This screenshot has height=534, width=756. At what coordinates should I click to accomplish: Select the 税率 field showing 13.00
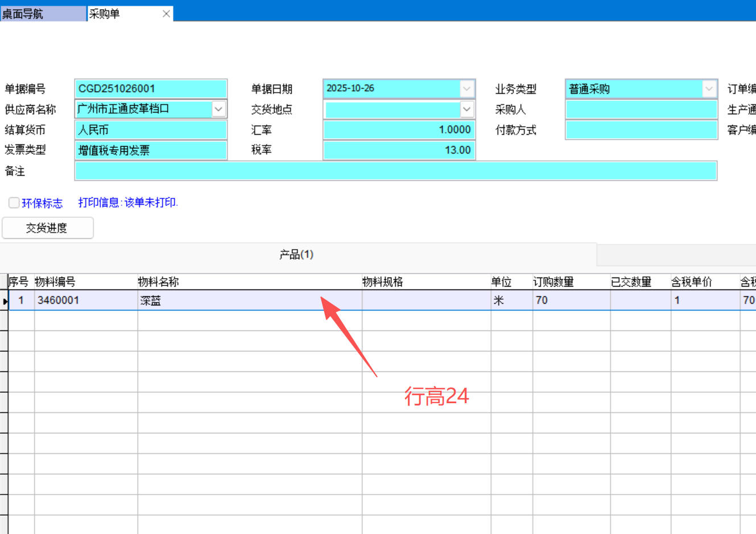coord(399,150)
